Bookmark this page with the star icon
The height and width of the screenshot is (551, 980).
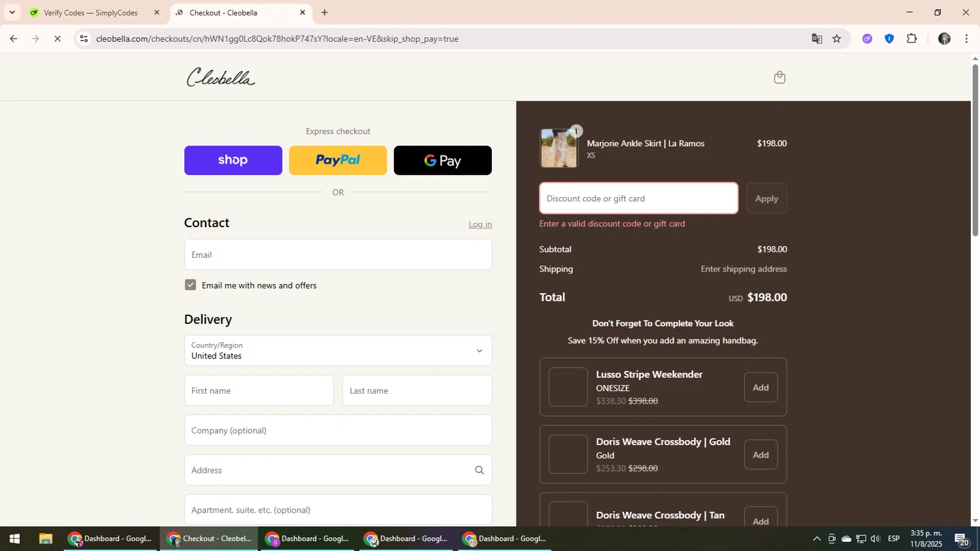point(837,39)
